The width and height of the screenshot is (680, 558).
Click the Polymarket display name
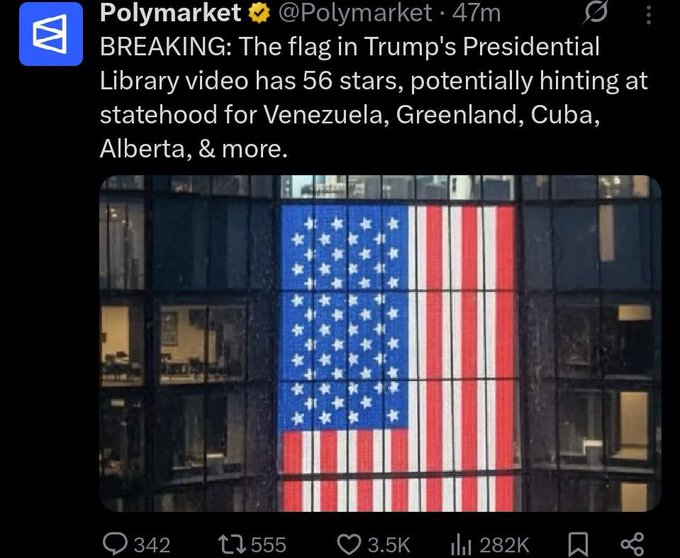[x=170, y=14]
